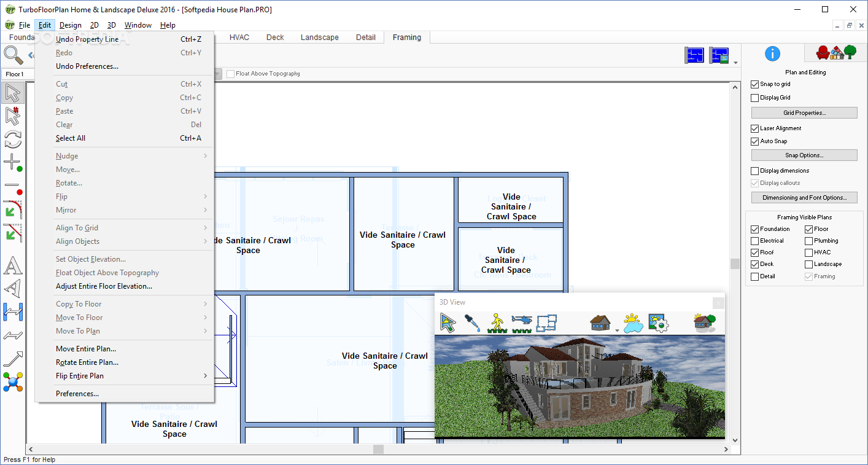Click the Grid Properties... button
This screenshot has width=868, height=465.
[x=804, y=113]
